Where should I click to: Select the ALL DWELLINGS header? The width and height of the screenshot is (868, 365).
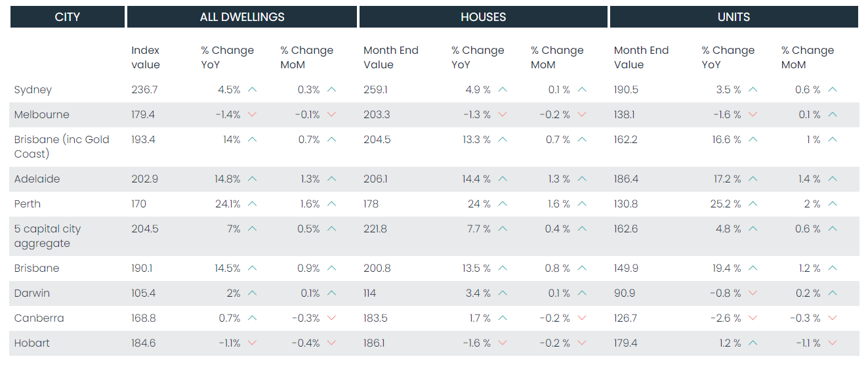click(242, 17)
